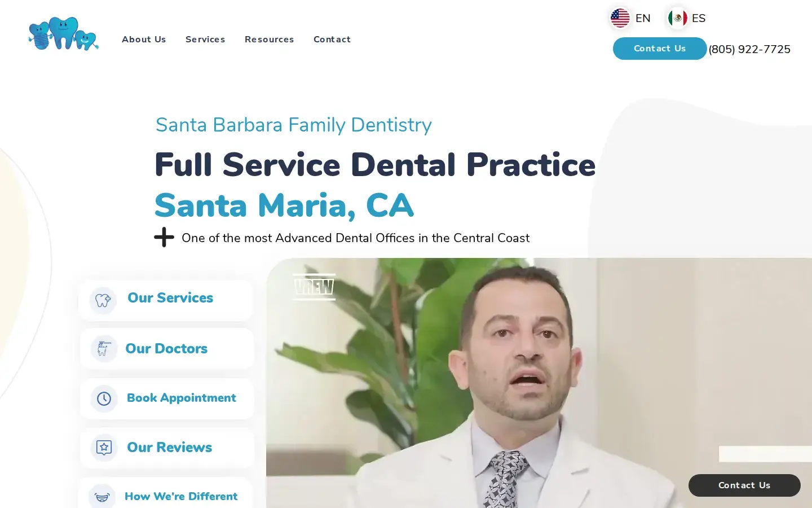Click the Santa Barbara Family Dentistry heading
This screenshot has height=508, width=812.
click(x=294, y=125)
